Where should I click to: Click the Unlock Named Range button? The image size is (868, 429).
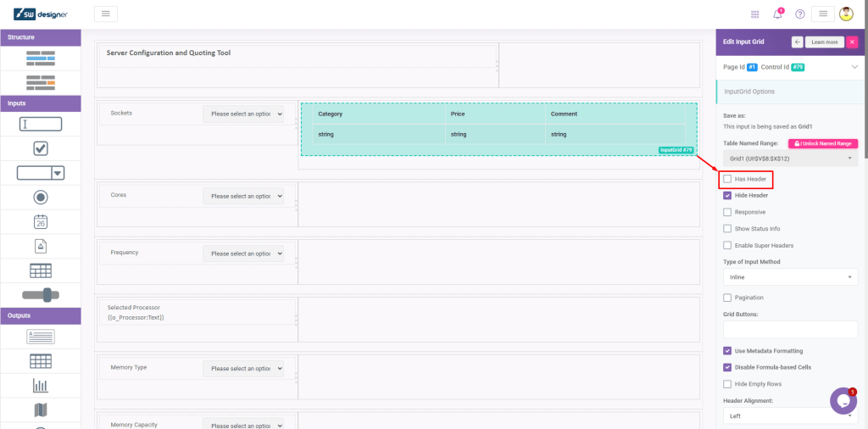point(822,143)
